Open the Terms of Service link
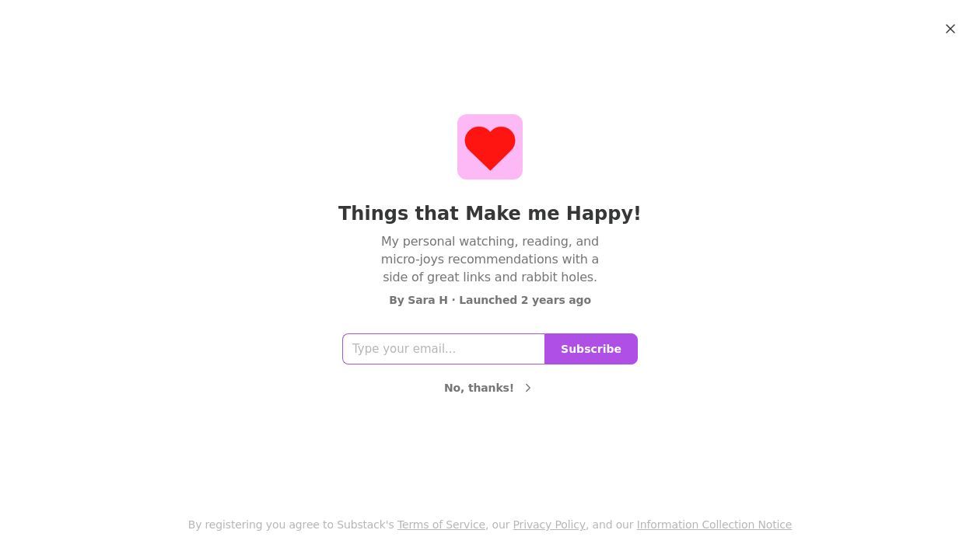The width and height of the screenshot is (980, 544). (441, 525)
